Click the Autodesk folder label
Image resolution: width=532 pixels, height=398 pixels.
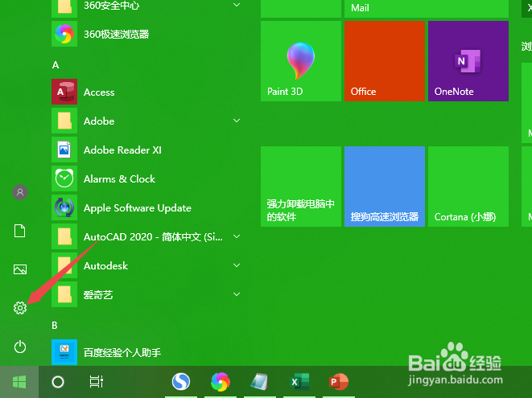106,266
